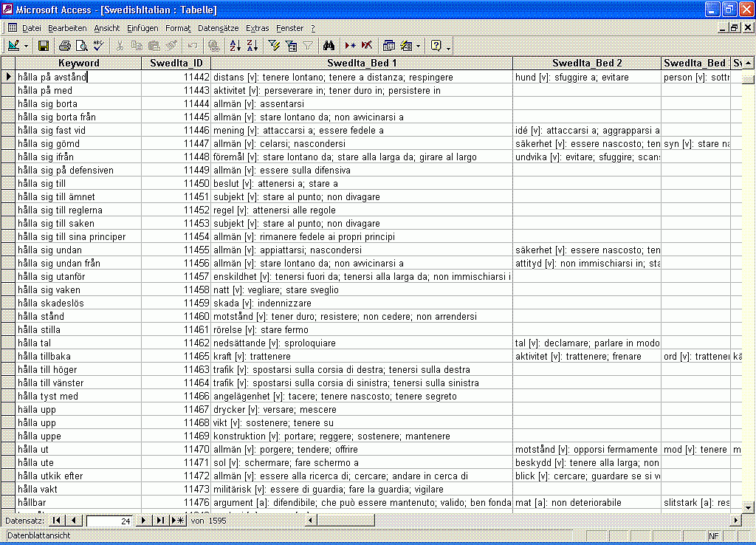Image resolution: width=756 pixels, height=545 pixels.
Task: Open the Ansicht menu
Action: (x=106, y=28)
